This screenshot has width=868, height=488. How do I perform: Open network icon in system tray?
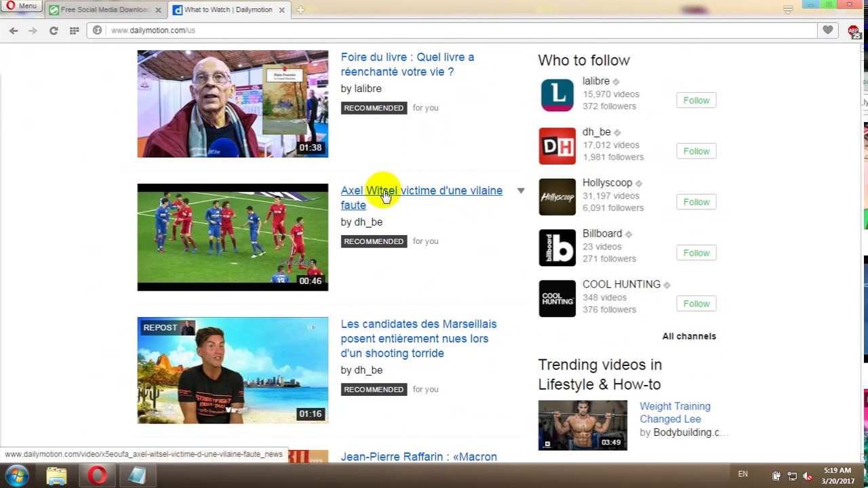point(791,476)
